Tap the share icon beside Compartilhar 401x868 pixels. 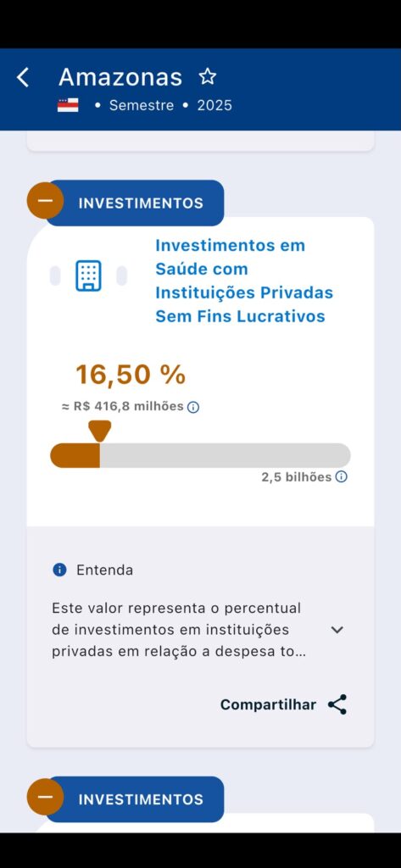pyautogui.click(x=337, y=704)
